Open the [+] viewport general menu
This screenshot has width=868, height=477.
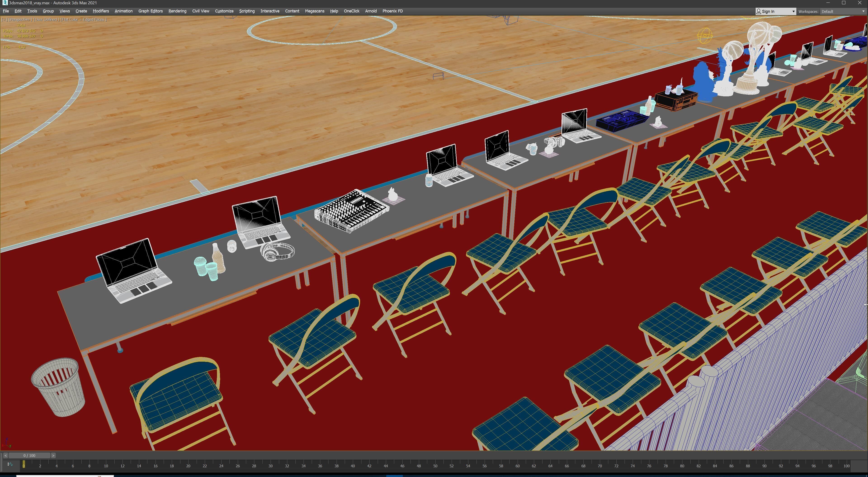pos(4,19)
